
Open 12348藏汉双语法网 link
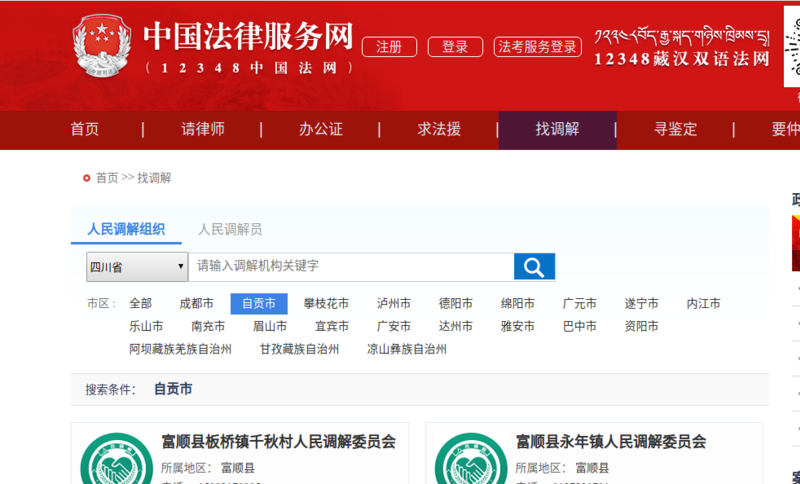pos(682,48)
